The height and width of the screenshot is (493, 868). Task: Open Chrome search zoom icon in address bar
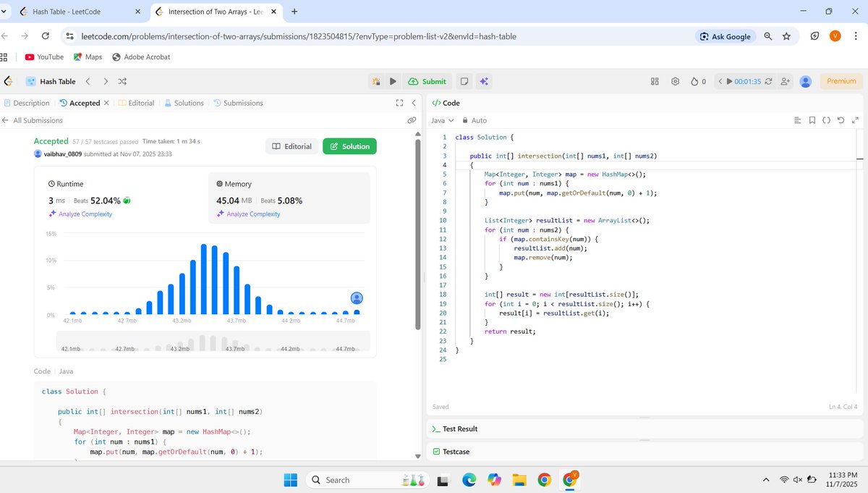click(x=768, y=36)
